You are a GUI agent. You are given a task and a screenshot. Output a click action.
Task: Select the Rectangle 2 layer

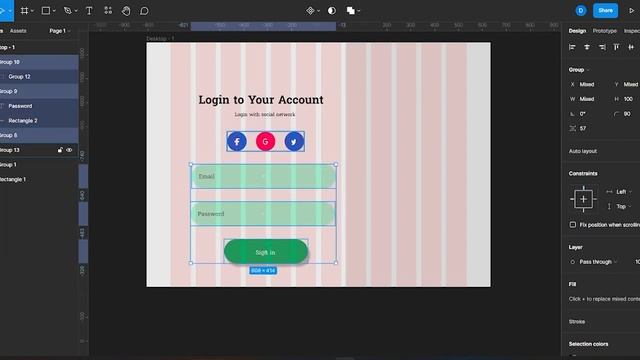pyautogui.click(x=39, y=121)
